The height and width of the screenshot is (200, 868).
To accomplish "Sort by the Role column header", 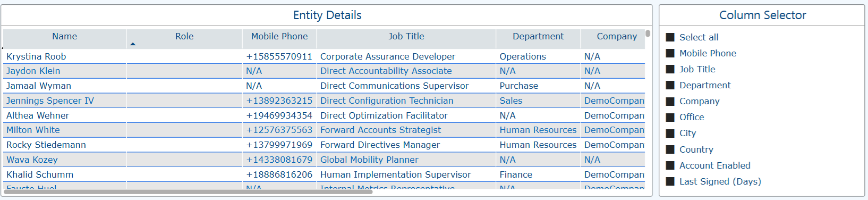I will pyautogui.click(x=184, y=37).
